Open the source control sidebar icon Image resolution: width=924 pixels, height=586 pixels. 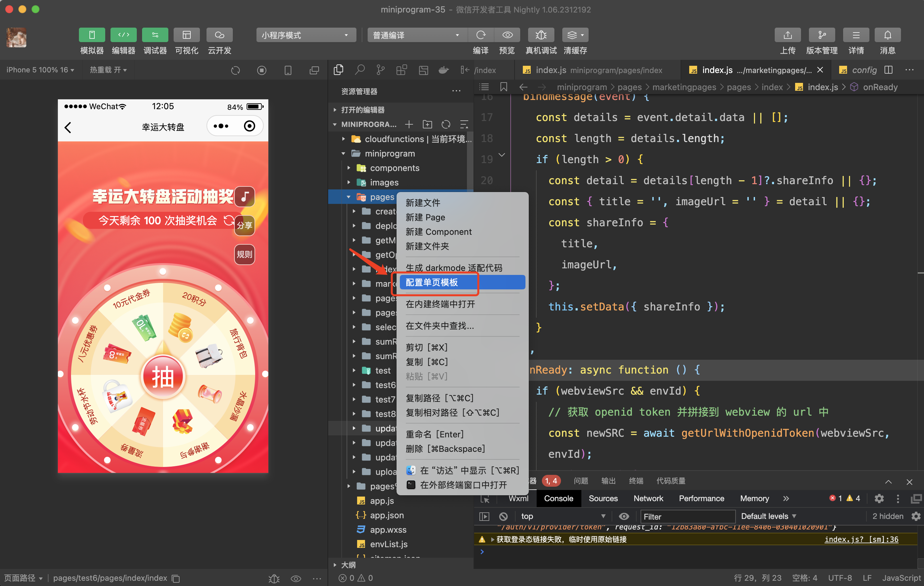(x=380, y=70)
